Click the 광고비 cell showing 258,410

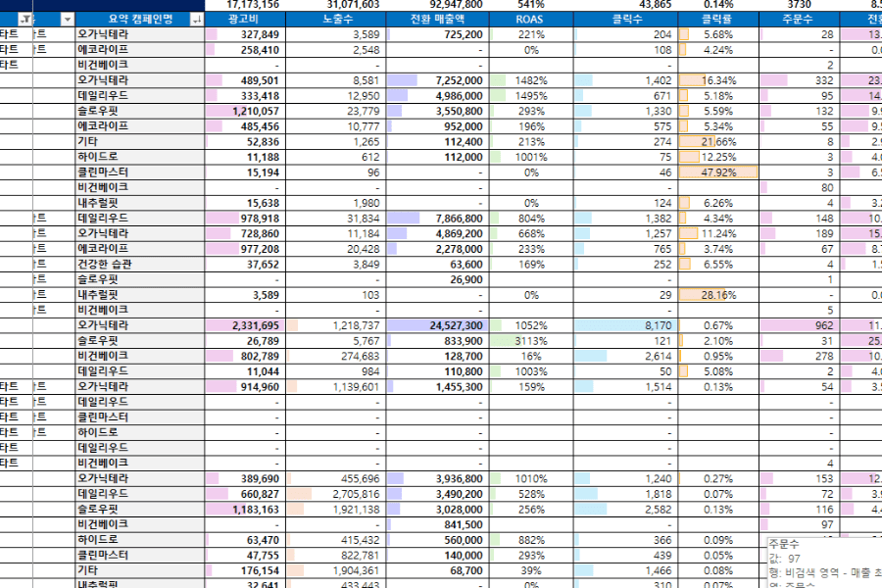[245, 50]
